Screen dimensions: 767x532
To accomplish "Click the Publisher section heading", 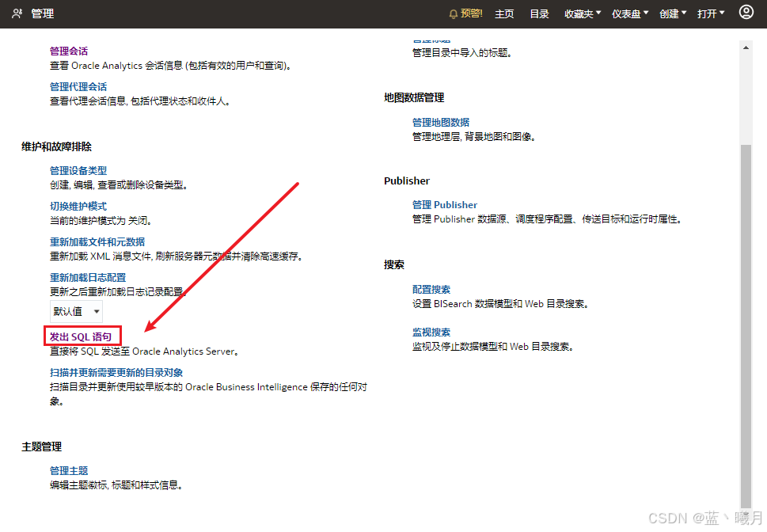I will [x=407, y=180].
